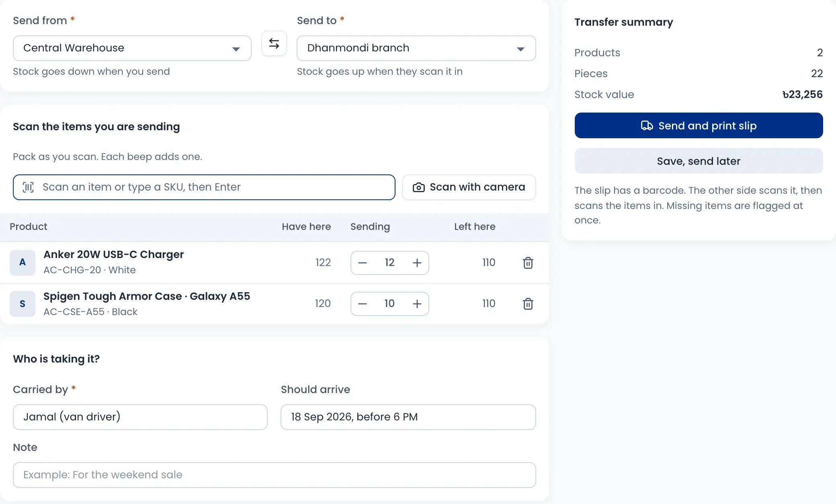Open the Send from Central Warehouse dropdown
The height and width of the screenshot is (504, 836).
pos(132,48)
